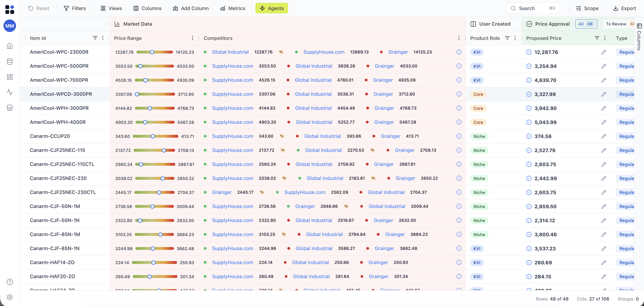Open Proposed Price column options menu

click(x=605, y=38)
